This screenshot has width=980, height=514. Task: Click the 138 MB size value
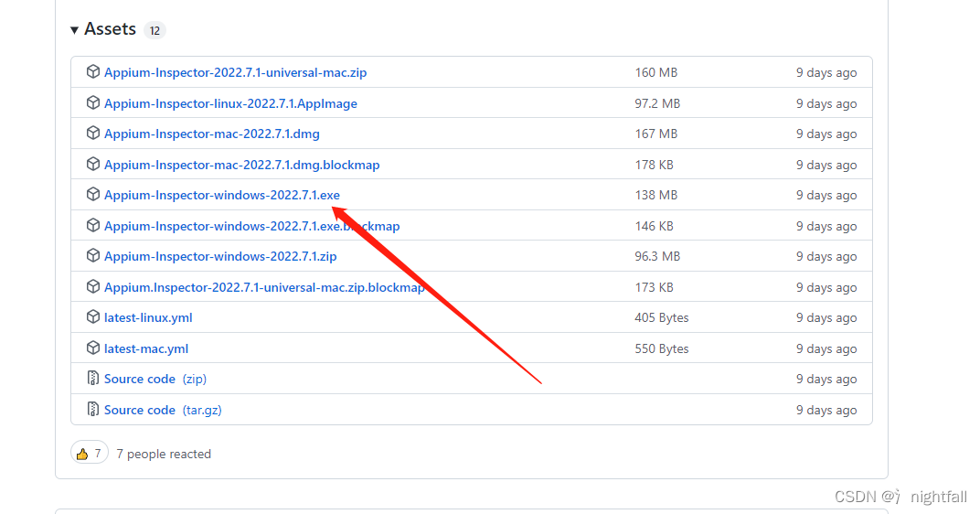pyautogui.click(x=656, y=195)
